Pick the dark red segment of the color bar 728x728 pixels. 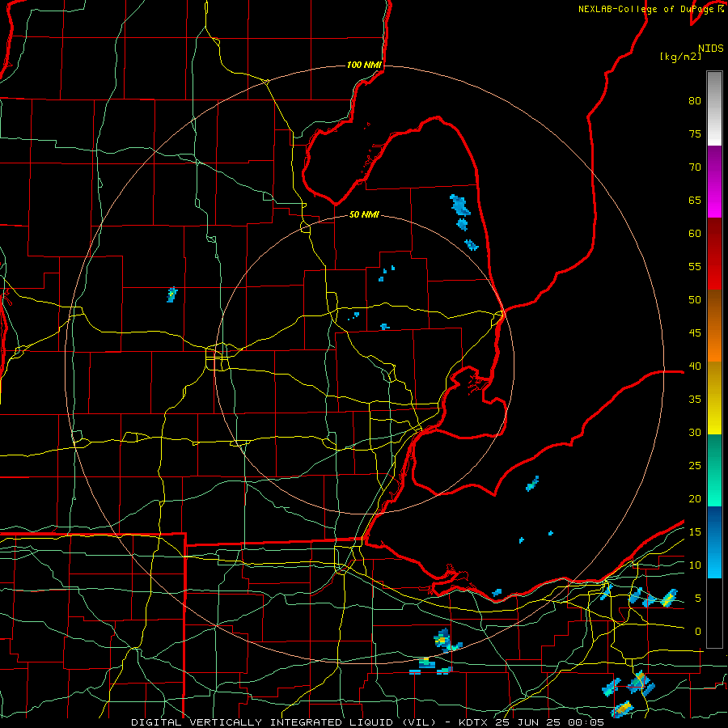[x=714, y=253]
